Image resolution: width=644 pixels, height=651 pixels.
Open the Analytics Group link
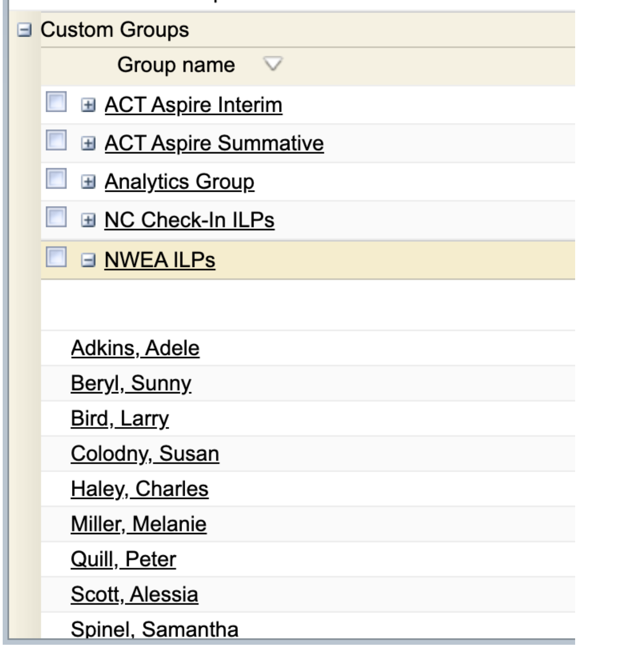pyautogui.click(x=179, y=182)
